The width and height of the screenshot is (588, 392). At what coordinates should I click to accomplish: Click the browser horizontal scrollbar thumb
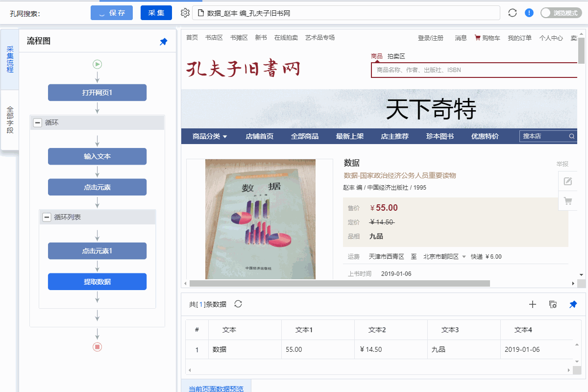coord(340,283)
